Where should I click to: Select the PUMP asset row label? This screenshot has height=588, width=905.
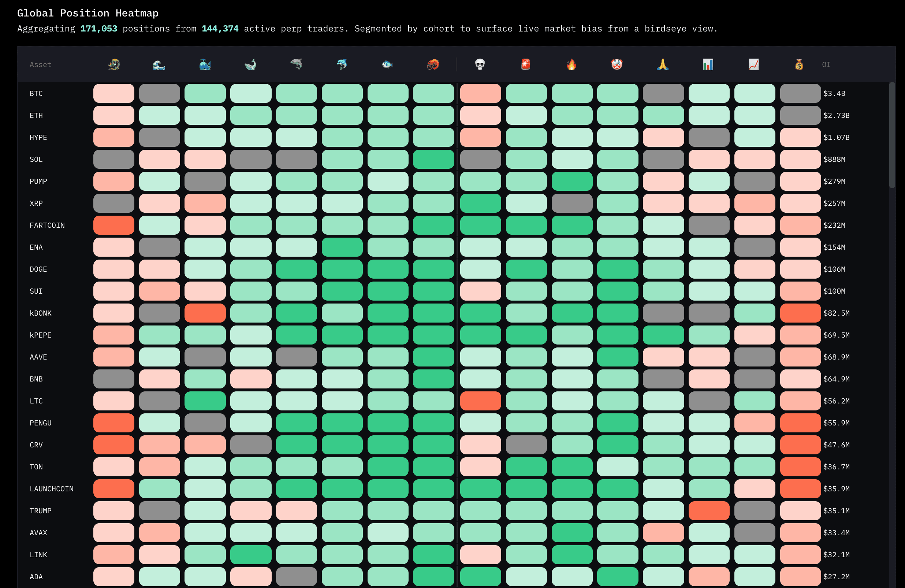click(38, 182)
